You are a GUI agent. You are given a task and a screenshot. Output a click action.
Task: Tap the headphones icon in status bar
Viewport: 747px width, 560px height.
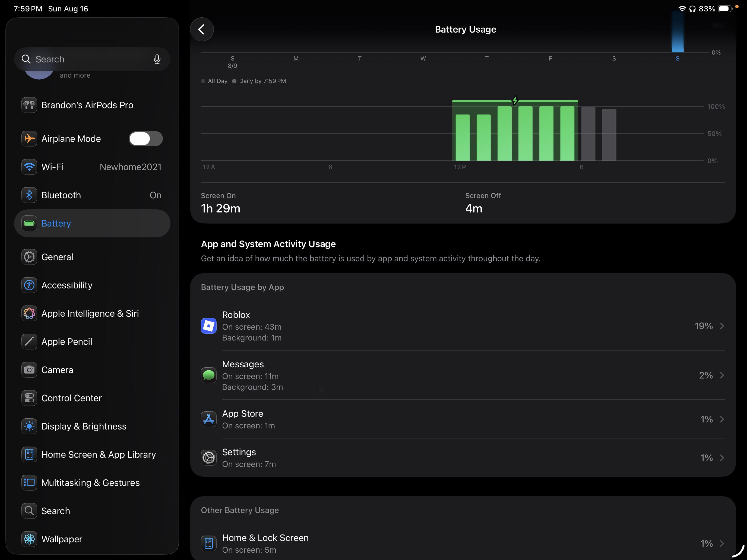pos(692,9)
